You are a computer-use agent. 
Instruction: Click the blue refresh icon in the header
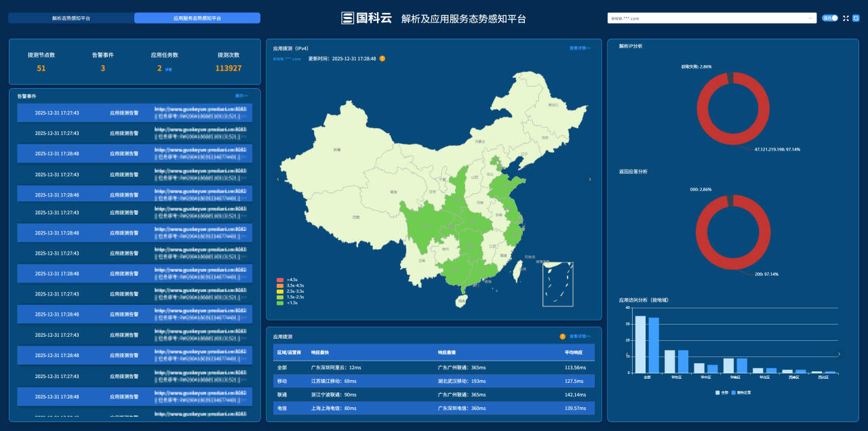pyautogui.click(x=856, y=18)
